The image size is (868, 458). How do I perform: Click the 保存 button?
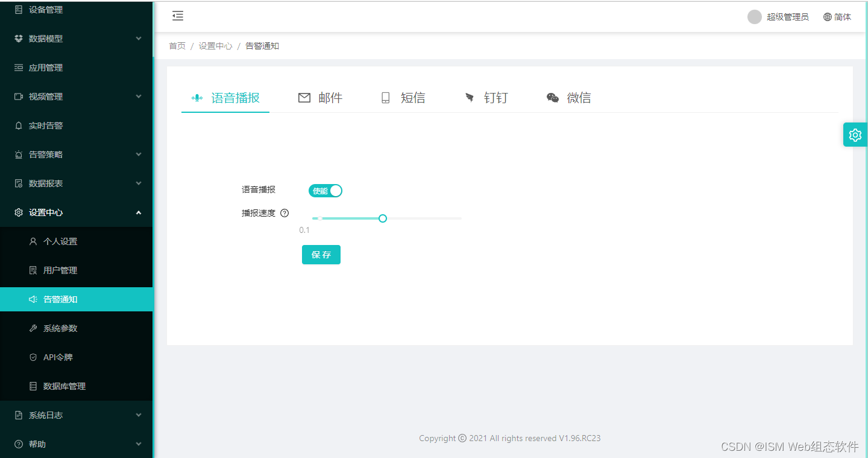[321, 254]
